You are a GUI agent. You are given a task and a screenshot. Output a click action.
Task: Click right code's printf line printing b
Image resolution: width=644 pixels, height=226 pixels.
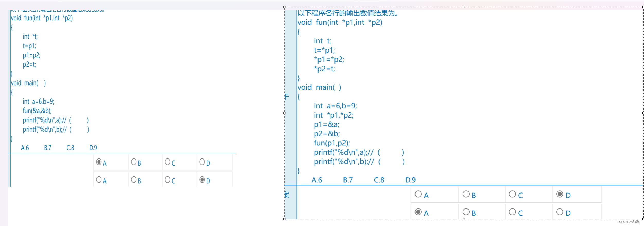[359, 162]
